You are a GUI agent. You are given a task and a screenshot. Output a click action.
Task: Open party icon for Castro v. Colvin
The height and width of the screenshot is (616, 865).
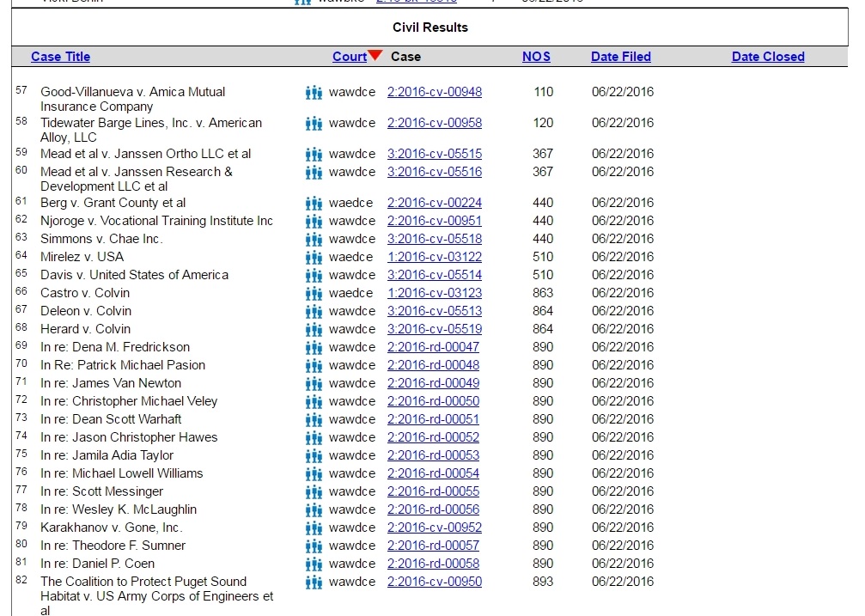[314, 293]
